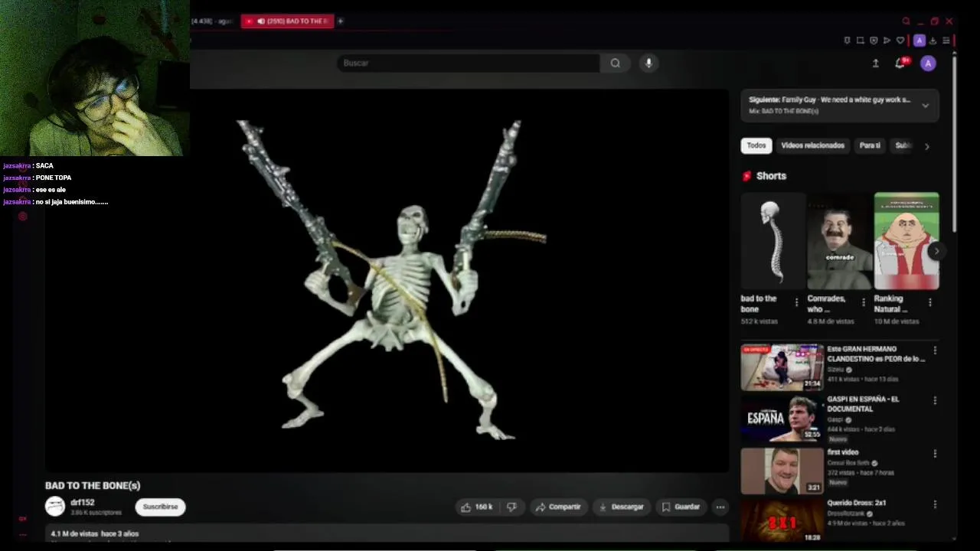Image resolution: width=980 pixels, height=551 pixels.
Task: Click the Descargar button
Action: (621, 507)
